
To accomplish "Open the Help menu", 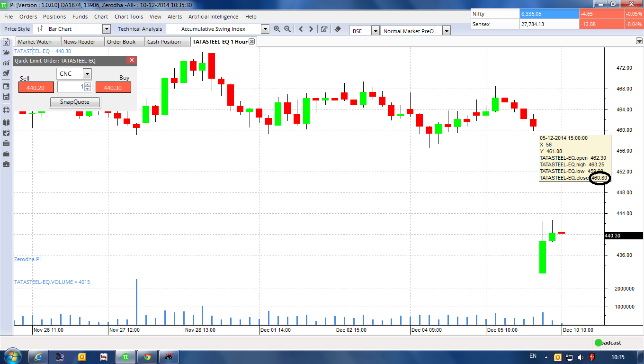I will tap(251, 17).
